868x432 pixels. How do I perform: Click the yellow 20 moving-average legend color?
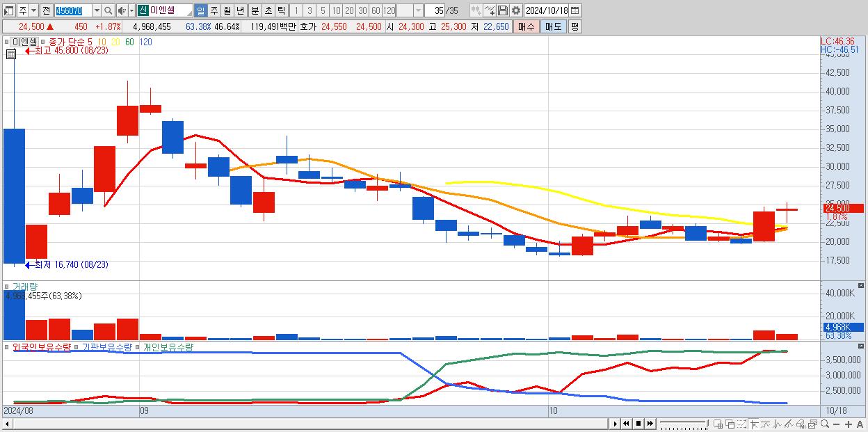(115, 42)
